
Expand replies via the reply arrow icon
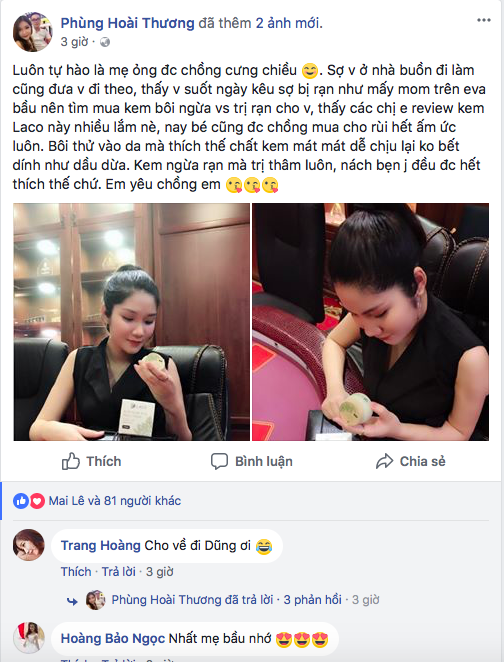tap(72, 601)
